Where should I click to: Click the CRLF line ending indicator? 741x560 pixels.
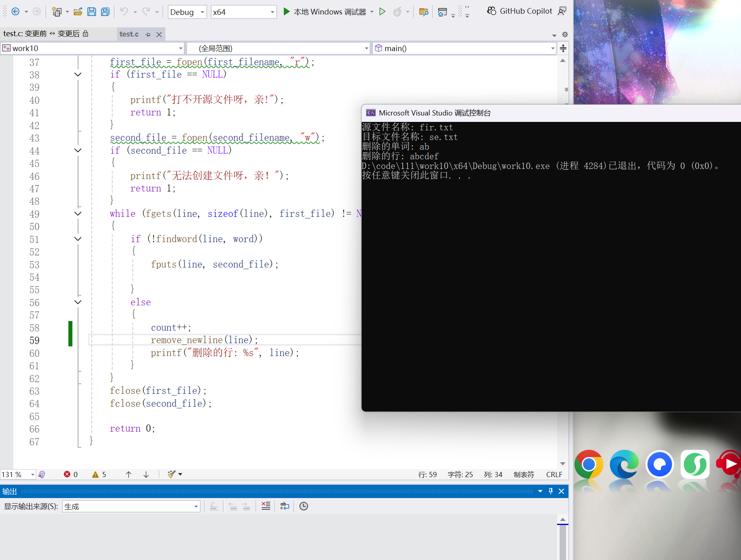[x=554, y=475]
